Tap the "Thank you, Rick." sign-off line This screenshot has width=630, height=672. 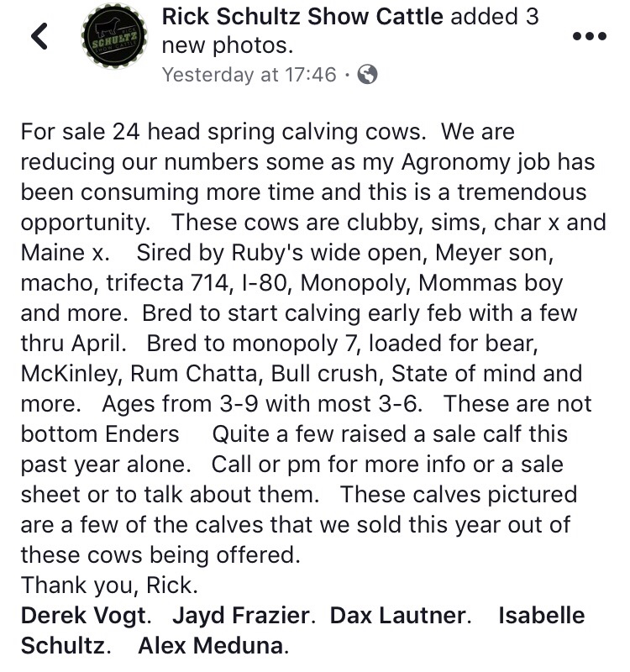pyautogui.click(x=109, y=585)
